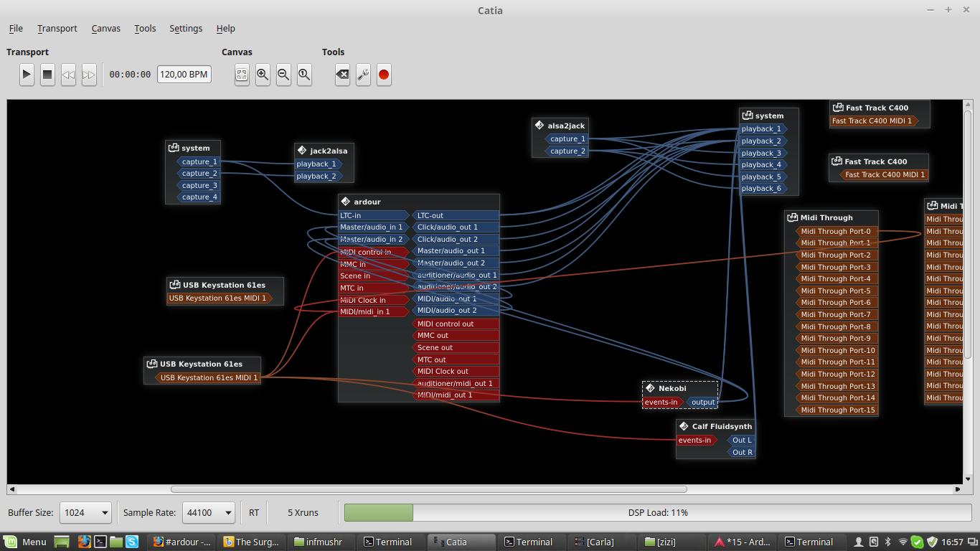Switch to the Ardour *15 taskbar window
This screenshot has height=551, width=980.
pyautogui.click(x=743, y=542)
